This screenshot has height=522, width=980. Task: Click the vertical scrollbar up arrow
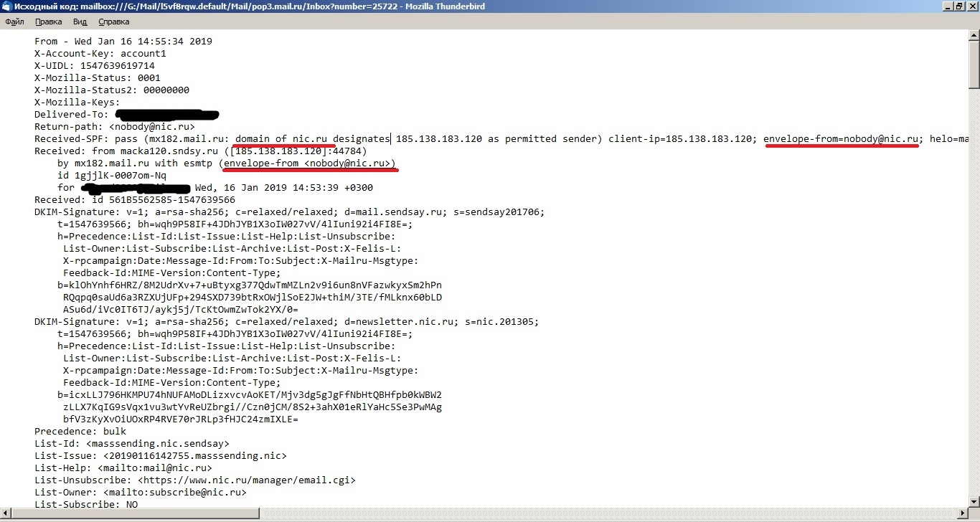pos(974,35)
